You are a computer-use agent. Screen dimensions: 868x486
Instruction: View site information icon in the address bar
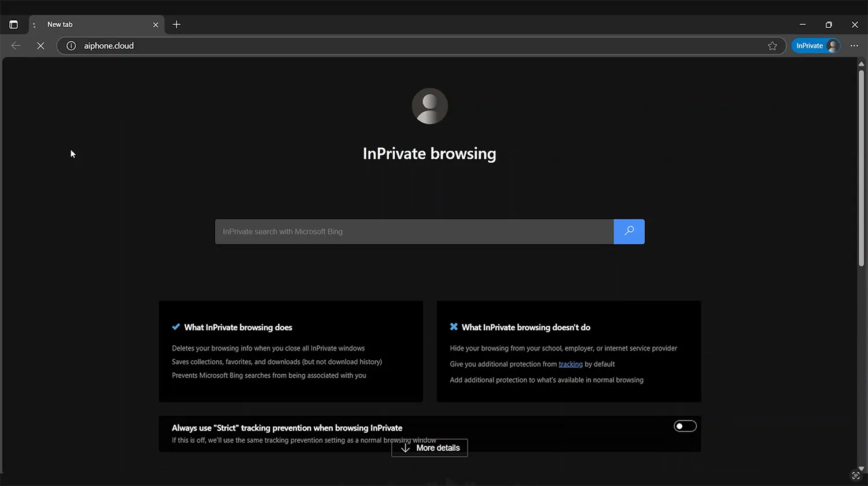[71, 46]
